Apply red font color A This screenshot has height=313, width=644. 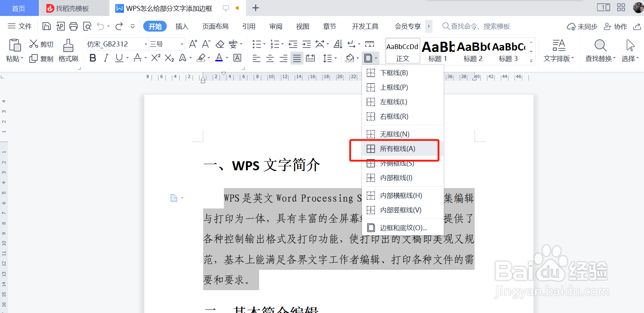coord(219,58)
